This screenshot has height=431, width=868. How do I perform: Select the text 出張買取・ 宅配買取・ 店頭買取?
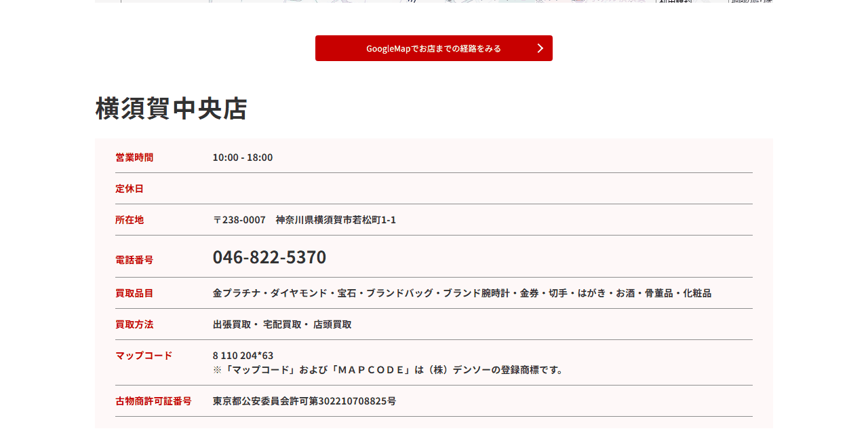[x=282, y=324]
